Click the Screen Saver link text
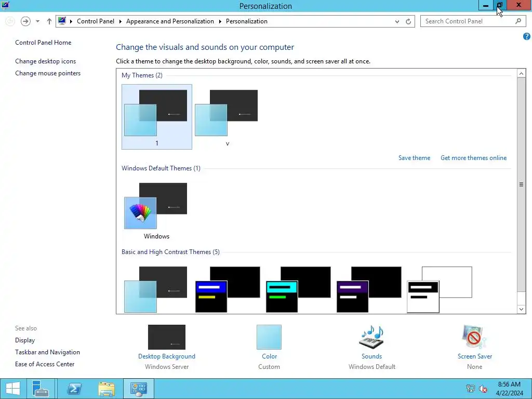 (x=475, y=356)
